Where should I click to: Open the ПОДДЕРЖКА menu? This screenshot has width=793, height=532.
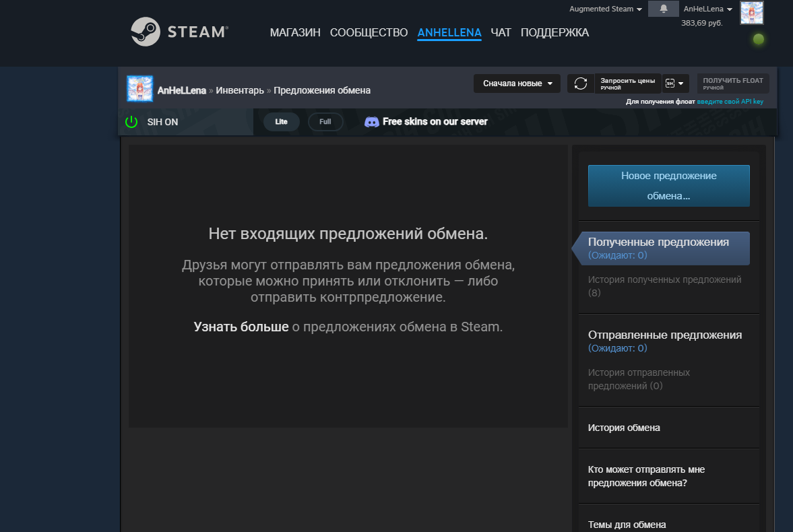[x=554, y=32]
